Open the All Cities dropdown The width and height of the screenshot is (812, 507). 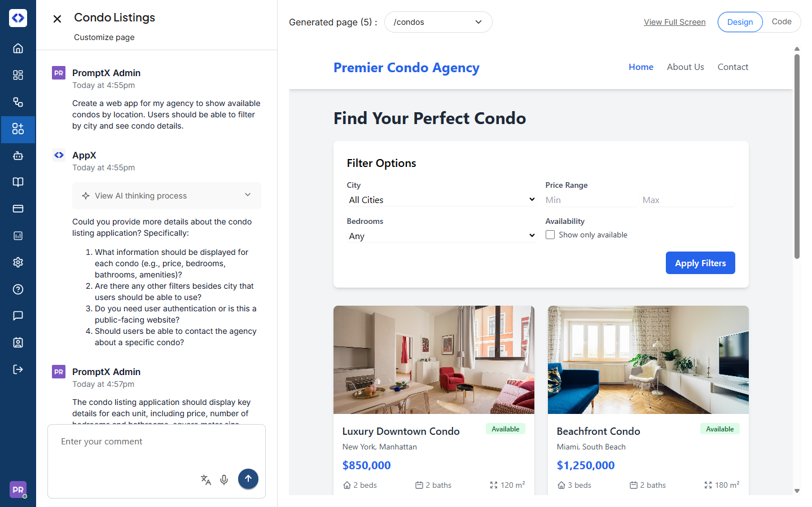pyautogui.click(x=441, y=200)
